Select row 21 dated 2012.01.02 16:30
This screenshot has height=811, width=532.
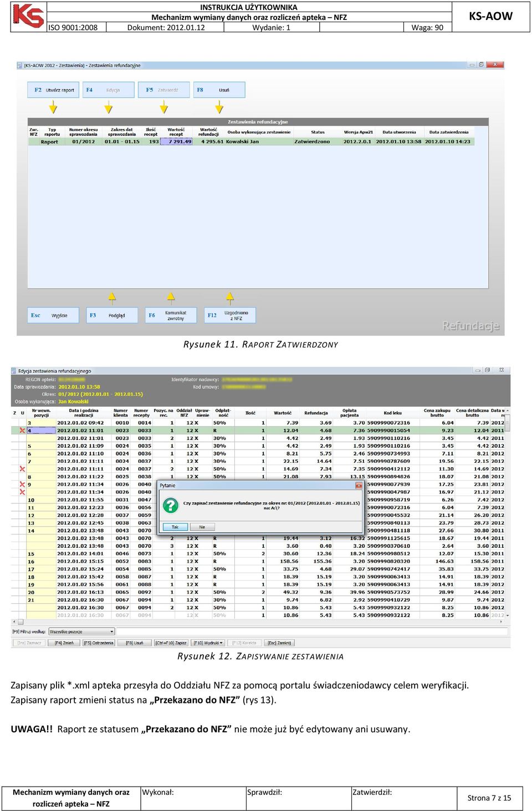pyautogui.click(x=258, y=600)
